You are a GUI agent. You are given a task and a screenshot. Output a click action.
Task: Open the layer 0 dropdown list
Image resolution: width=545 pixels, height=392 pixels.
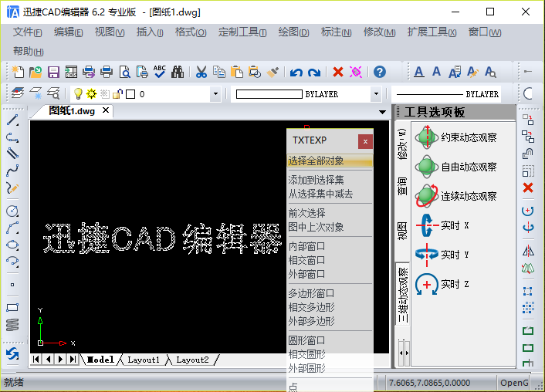(x=215, y=94)
